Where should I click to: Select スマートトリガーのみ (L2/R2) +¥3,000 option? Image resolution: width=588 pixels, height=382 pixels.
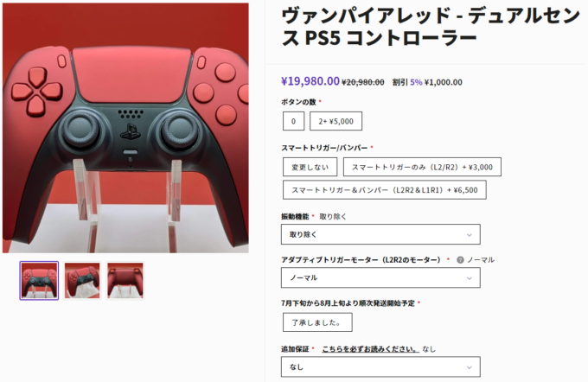click(x=422, y=167)
